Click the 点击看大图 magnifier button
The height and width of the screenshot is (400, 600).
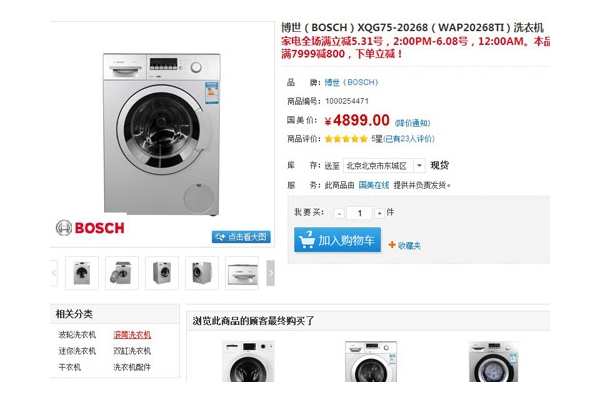241,237
